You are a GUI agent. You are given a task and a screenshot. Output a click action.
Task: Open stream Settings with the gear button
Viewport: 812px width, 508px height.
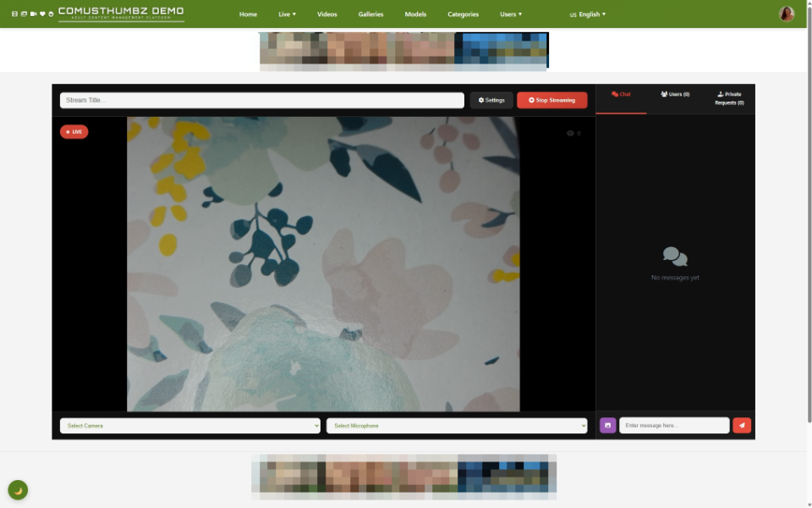tap(491, 100)
